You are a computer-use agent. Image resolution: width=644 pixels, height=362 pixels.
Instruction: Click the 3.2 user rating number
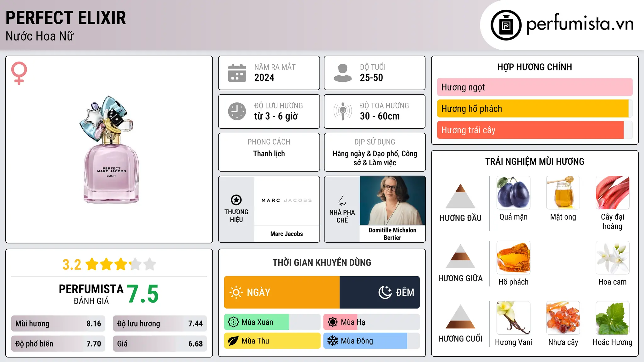point(72,265)
